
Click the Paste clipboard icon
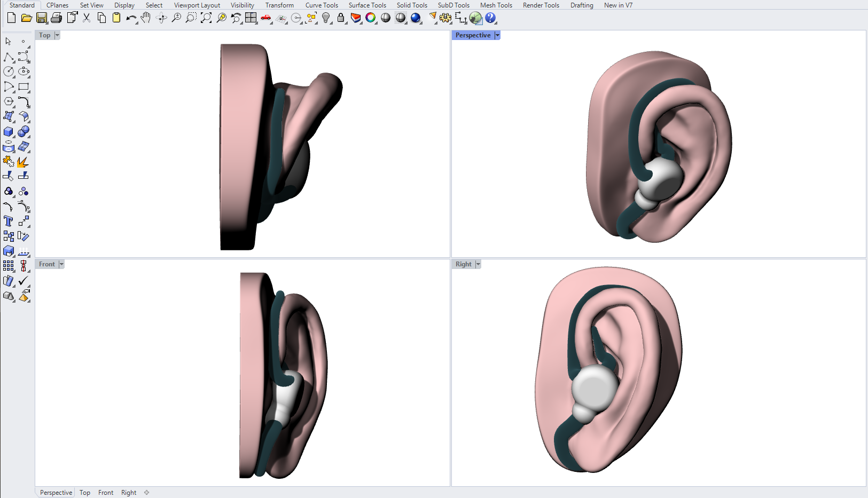116,18
